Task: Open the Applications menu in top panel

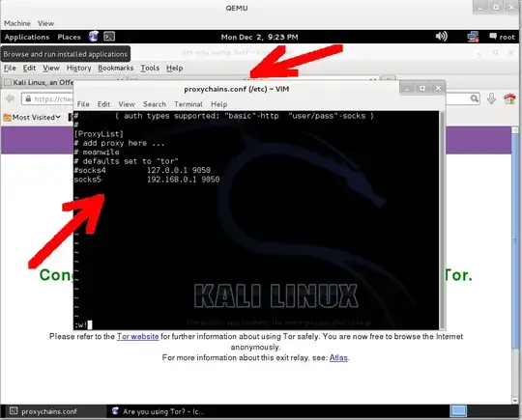Action: (27, 37)
